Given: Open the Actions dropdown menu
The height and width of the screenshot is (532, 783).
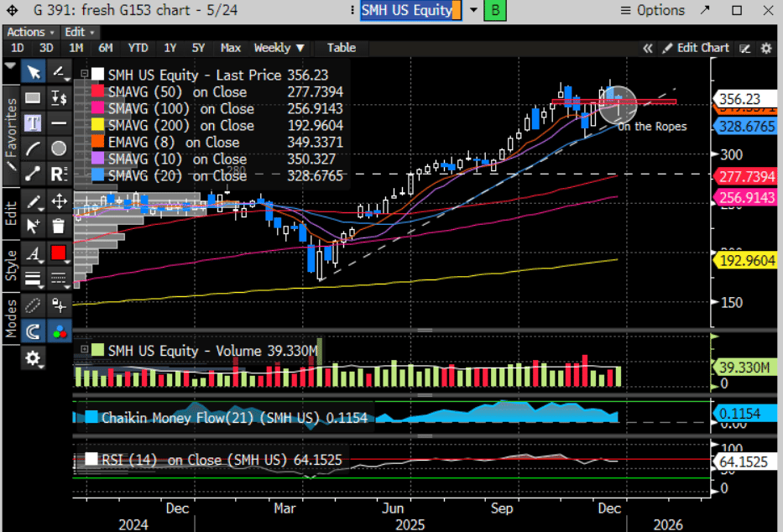Looking at the screenshot, I should pos(30,33).
